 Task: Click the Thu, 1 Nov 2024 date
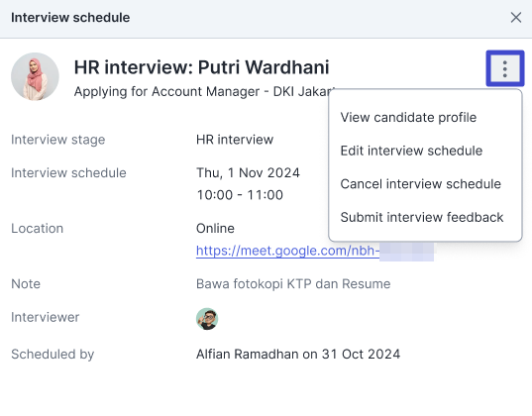coord(248,172)
